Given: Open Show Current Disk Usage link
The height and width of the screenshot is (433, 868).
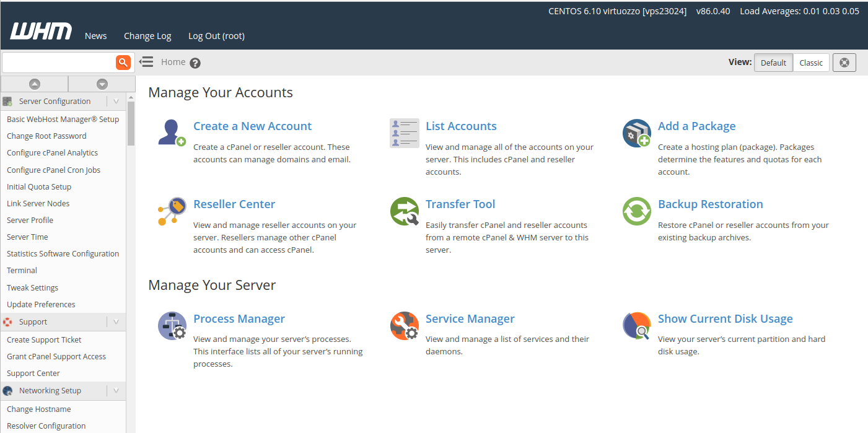Looking at the screenshot, I should 726,319.
